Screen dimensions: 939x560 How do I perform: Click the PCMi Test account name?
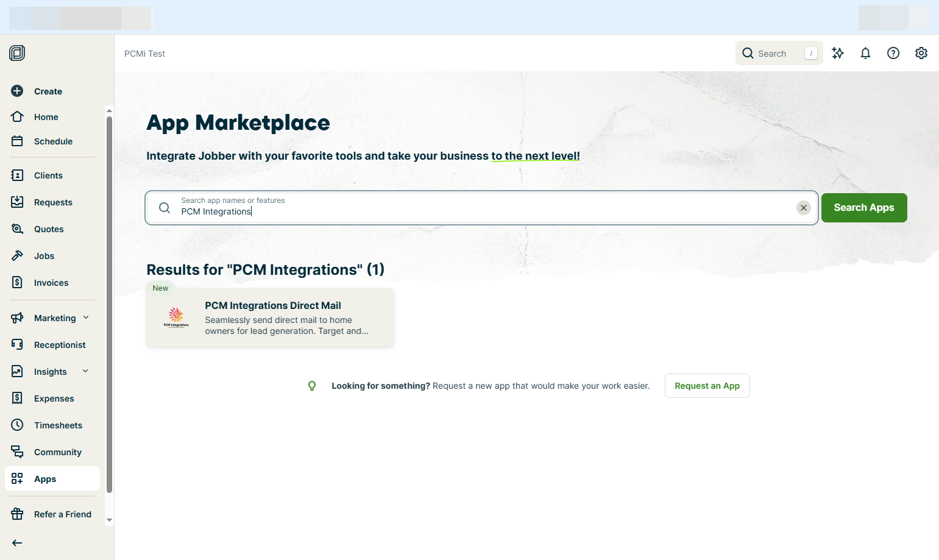[x=144, y=54]
